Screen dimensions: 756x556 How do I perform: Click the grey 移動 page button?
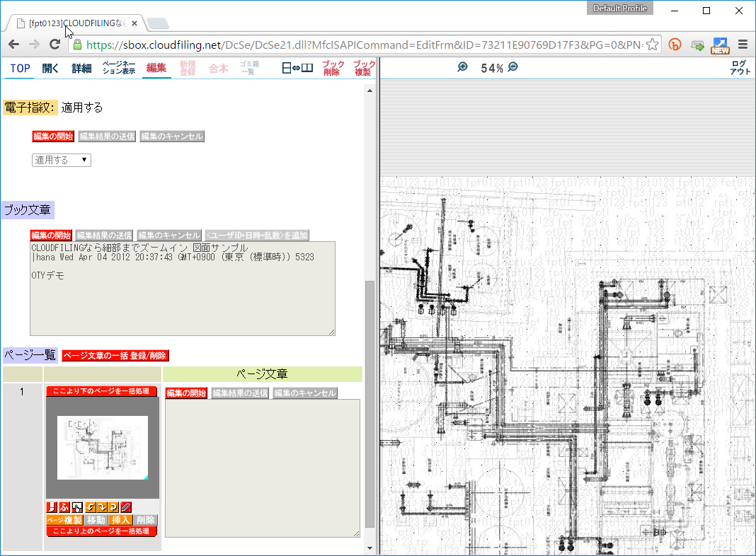point(96,520)
